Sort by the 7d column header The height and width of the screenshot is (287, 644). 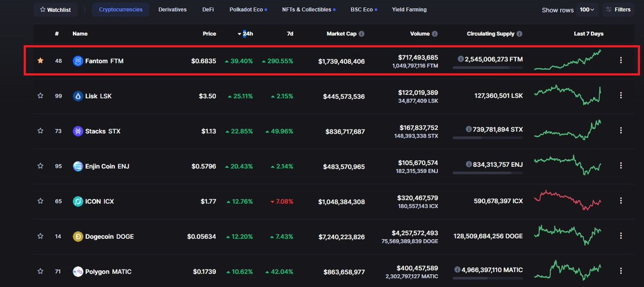pyautogui.click(x=290, y=34)
